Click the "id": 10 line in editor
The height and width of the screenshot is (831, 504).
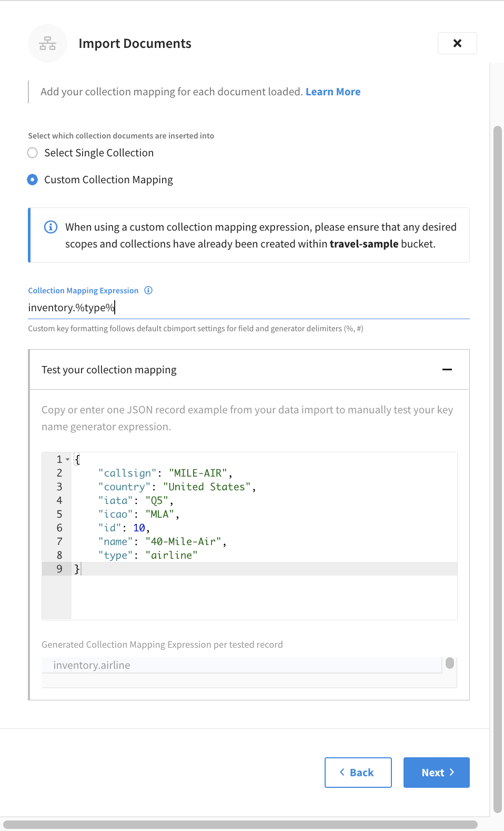click(x=264, y=528)
